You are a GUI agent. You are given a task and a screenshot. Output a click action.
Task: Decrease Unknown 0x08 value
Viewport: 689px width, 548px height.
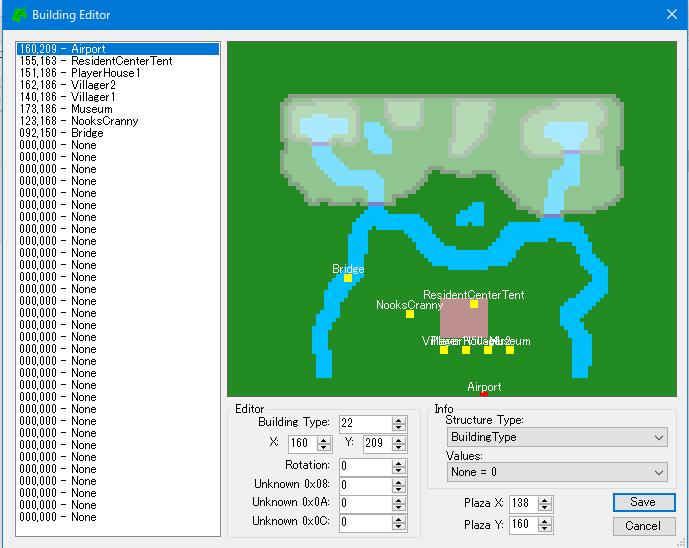pos(399,489)
